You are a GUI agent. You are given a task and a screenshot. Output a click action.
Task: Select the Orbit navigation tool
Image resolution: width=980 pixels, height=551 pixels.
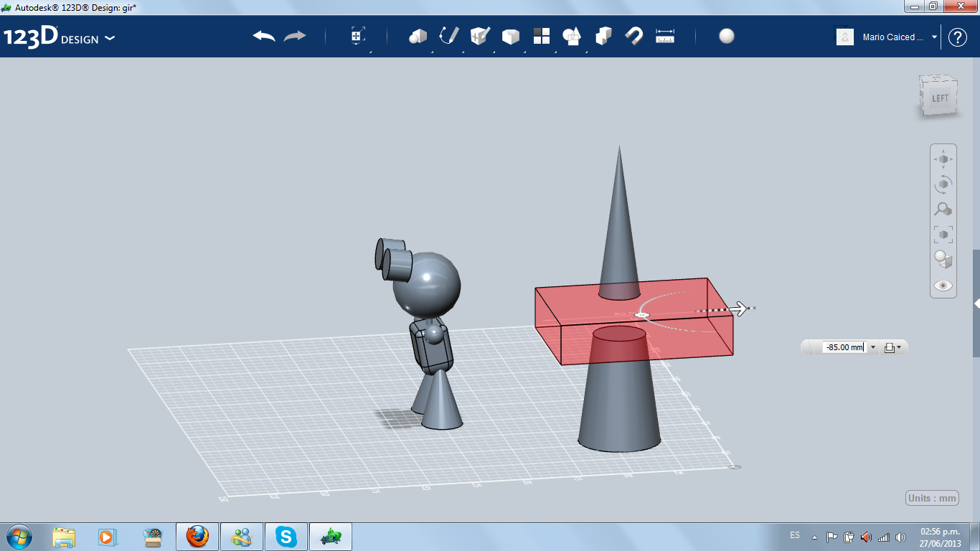(943, 184)
